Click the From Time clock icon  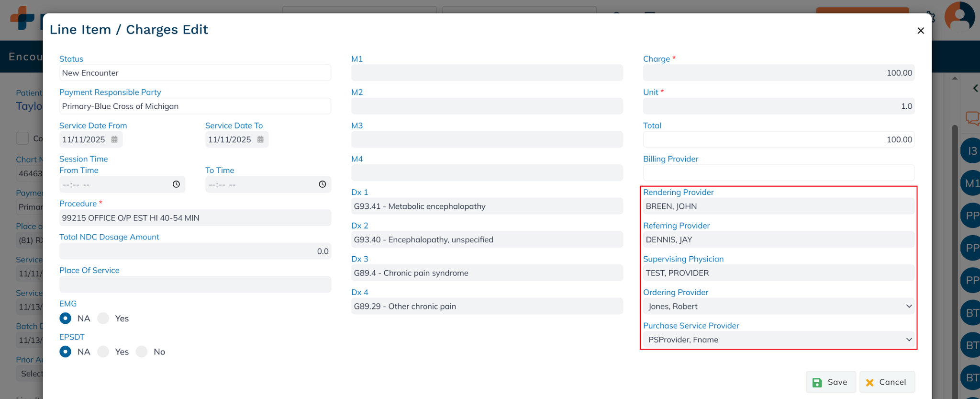pyautogui.click(x=176, y=184)
